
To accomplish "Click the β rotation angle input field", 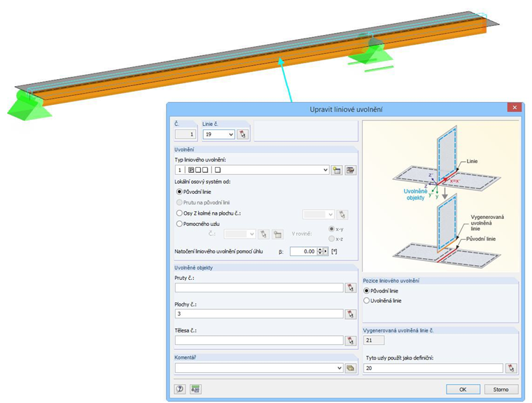I will (303, 251).
